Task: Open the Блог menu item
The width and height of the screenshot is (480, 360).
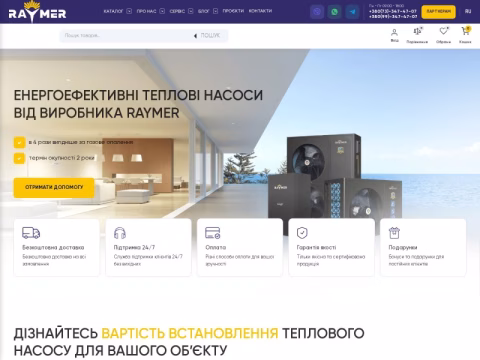Action: (203, 11)
